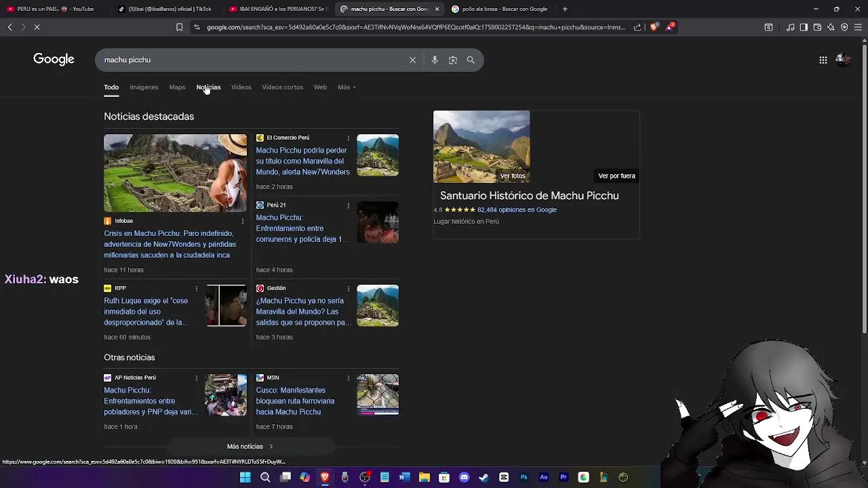Stop loading the page
The width and height of the screenshot is (868, 488).
pyautogui.click(x=37, y=27)
